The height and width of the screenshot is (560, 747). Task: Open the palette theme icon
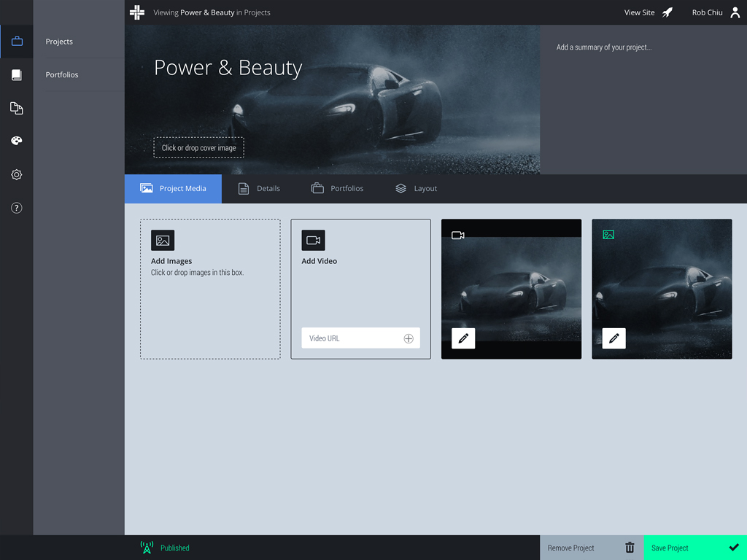click(17, 141)
